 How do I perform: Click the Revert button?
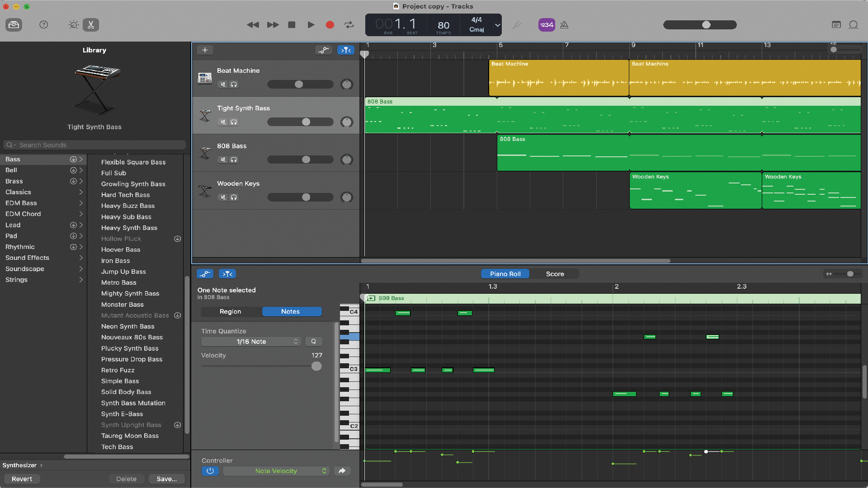[x=22, y=479]
